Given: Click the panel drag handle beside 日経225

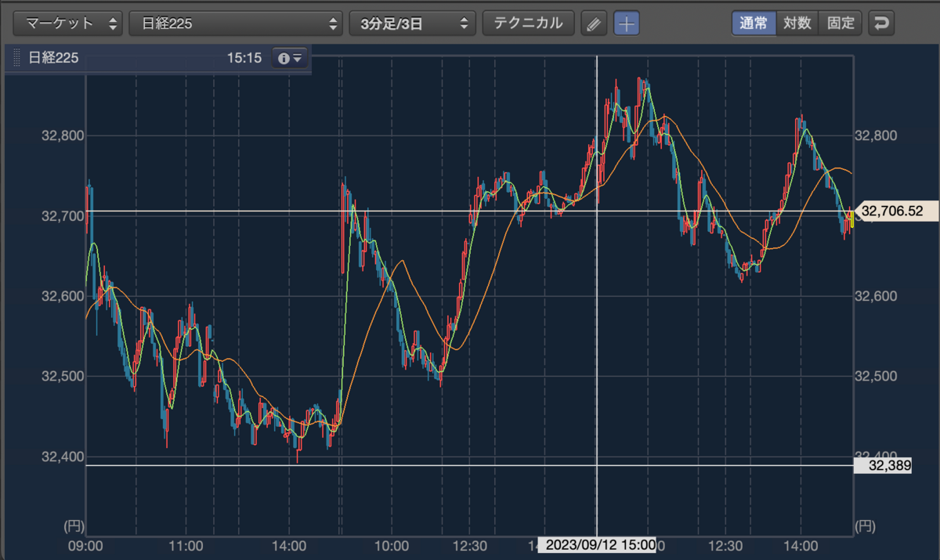Looking at the screenshot, I should pos(17,58).
